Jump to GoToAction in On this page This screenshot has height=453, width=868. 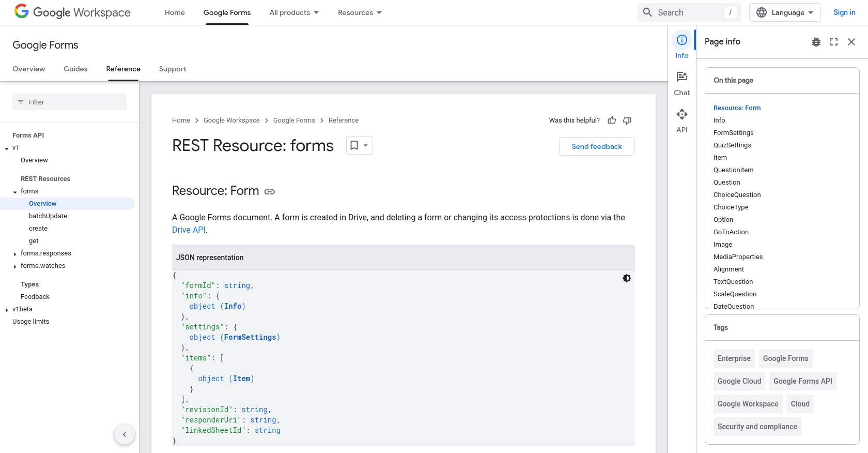pos(731,232)
